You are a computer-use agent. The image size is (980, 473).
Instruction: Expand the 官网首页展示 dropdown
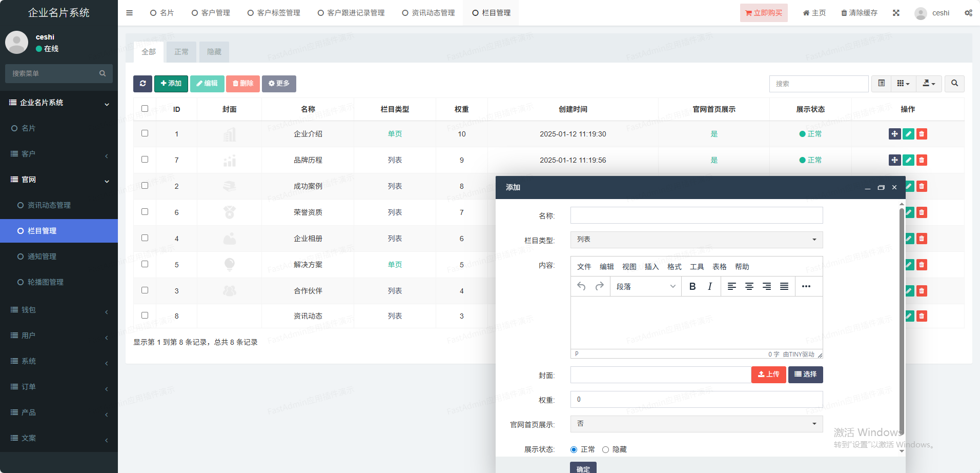point(696,424)
